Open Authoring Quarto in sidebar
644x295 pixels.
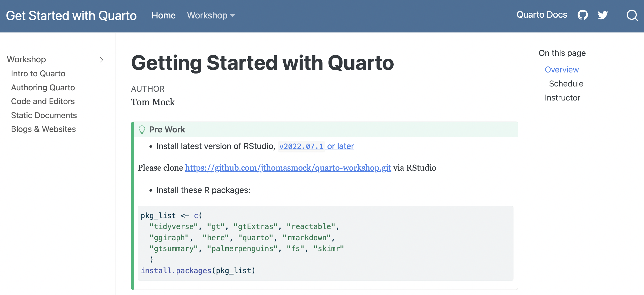43,88
